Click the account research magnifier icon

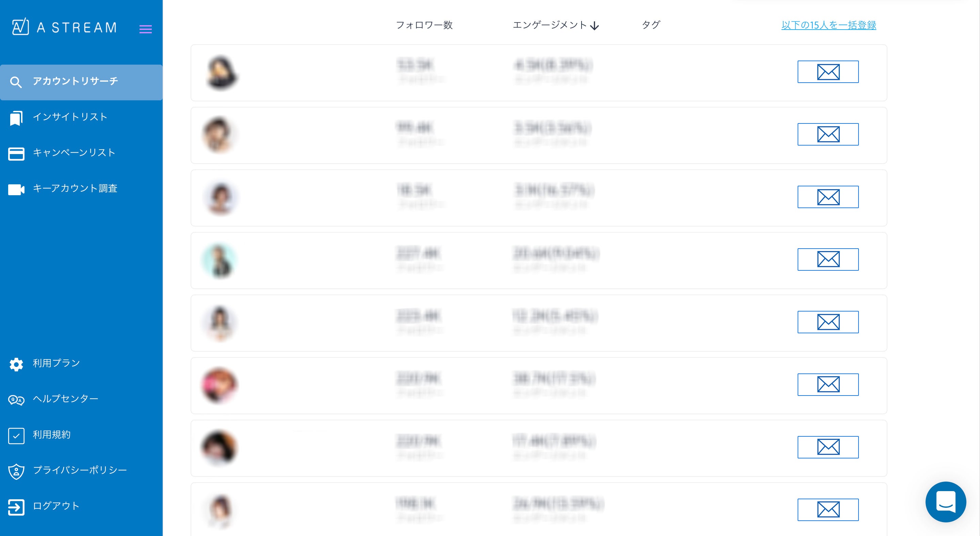point(16,82)
